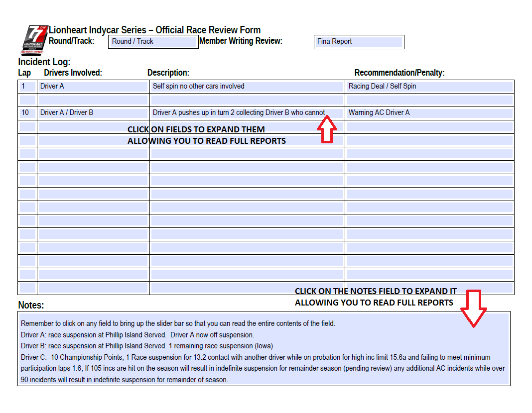The height and width of the screenshot is (413, 532).
Task: Click empty lap field in second row
Action: pyautogui.click(x=27, y=100)
